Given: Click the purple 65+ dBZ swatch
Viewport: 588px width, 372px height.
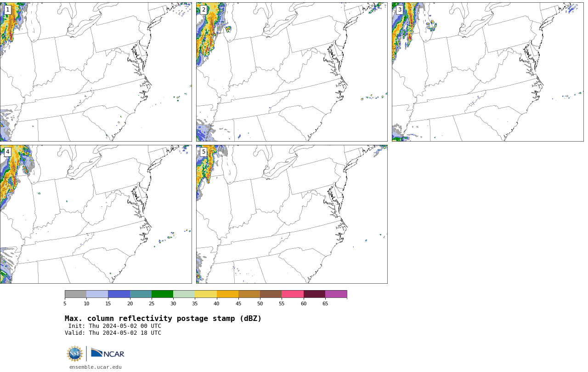Looking at the screenshot, I should pyautogui.click(x=336, y=294).
